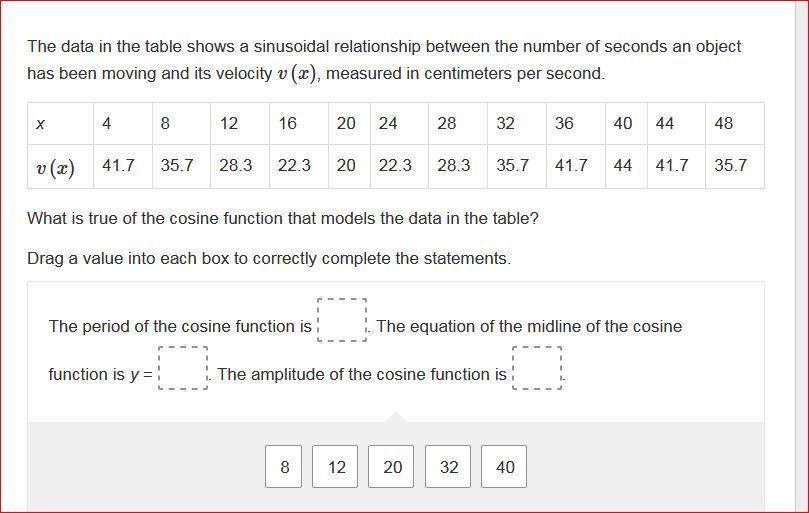Screen dimensions: 809x513
Task: Click the vertical scrollbar at right edge
Action: (x=802, y=256)
